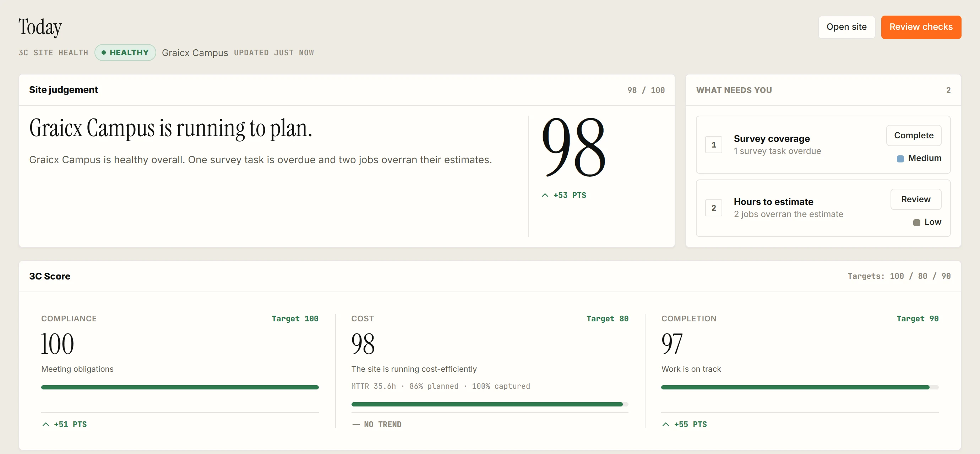The height and width of the screenshot is (454, 980).
Task: Click the up arrow beside +51 PTS
Action: coord(46,424)
